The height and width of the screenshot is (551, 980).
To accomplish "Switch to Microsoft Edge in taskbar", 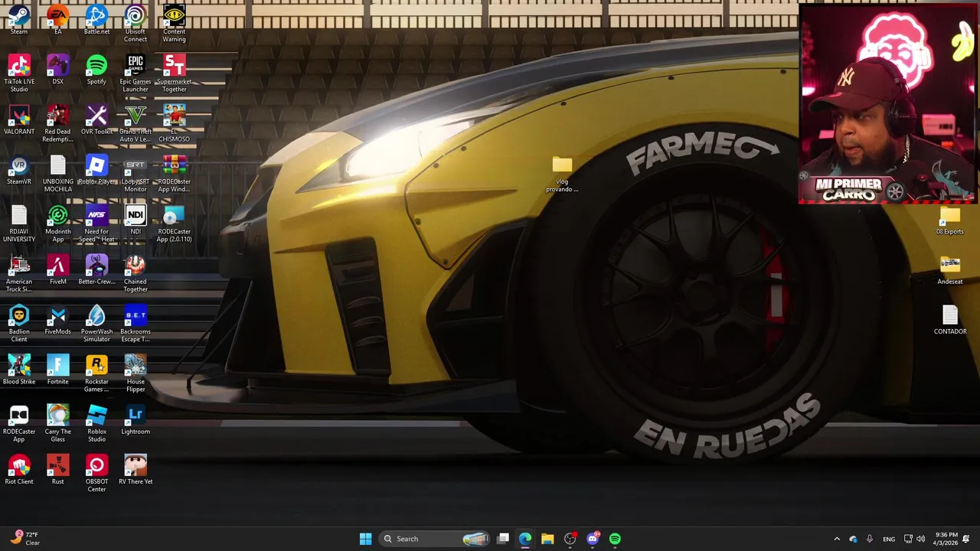I will click(525, 539).
